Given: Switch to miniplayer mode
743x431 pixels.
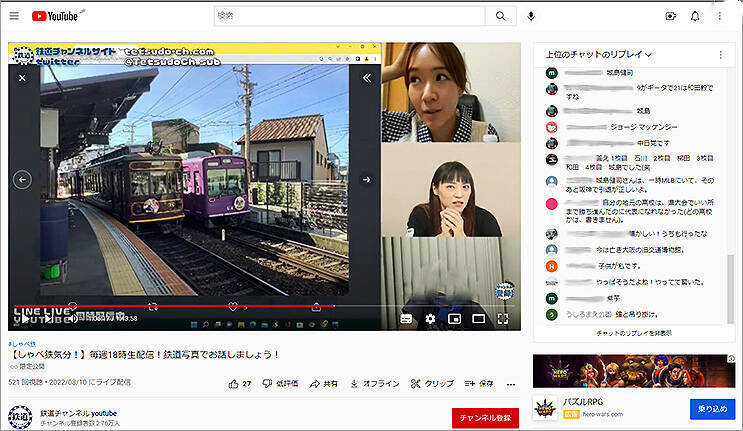Looking at the screenshot, I should coord(455,319).
